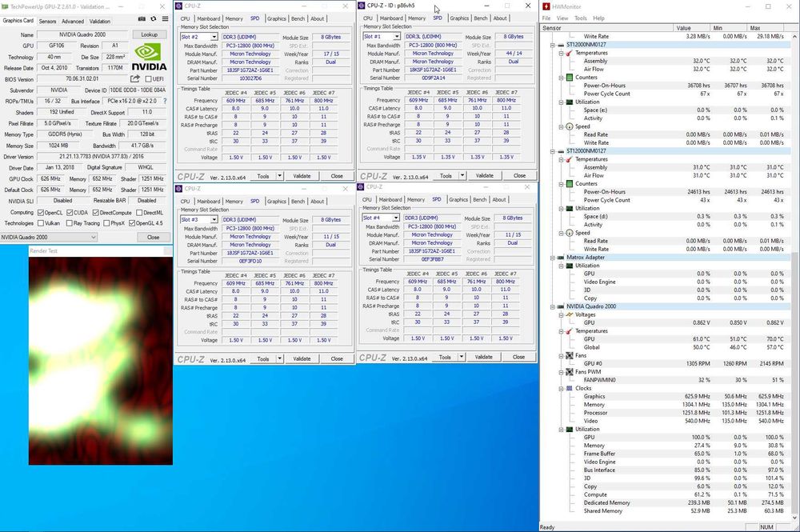Open the Slot #4 memory slot dropdown

[395, 218]
